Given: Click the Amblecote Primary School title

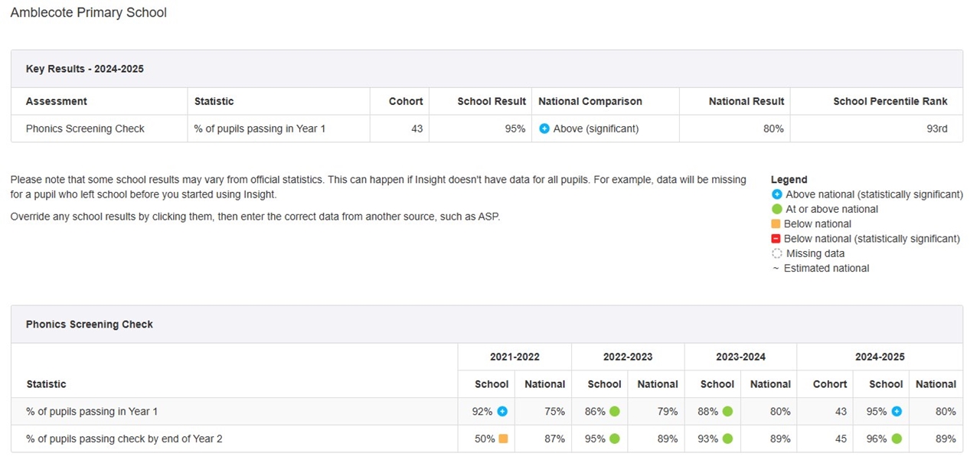Looking at the screenshot, I should pyautogui.click(x=88, y=13).
